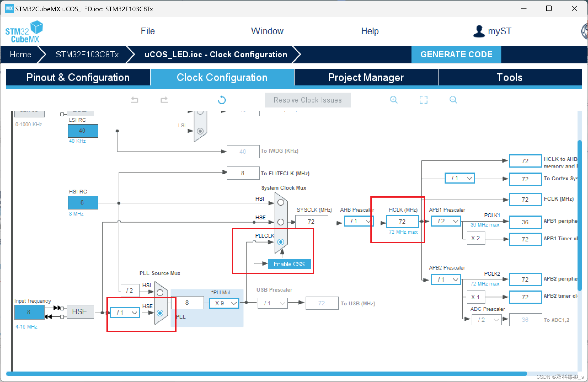588x382 pixels.
Task: Click the refresh clock tree icon
Action: click(222, 100)
